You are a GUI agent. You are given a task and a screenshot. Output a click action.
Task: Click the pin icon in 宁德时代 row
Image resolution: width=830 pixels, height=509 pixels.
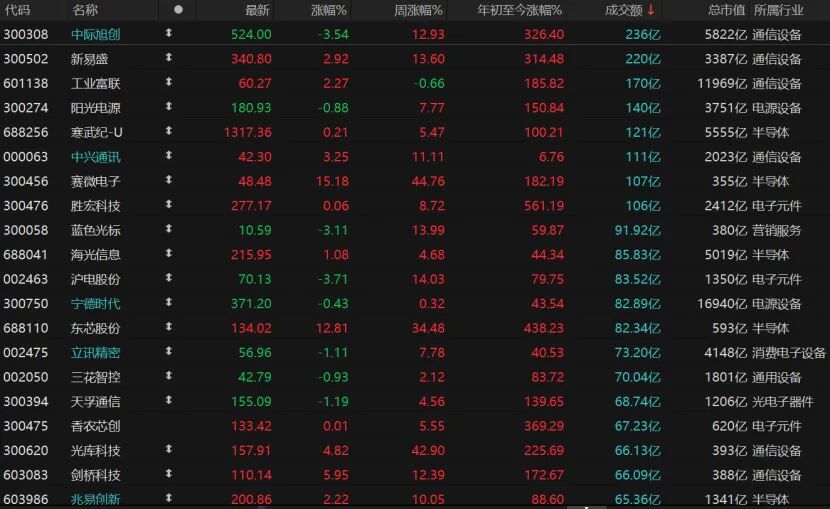click(168, 302)
